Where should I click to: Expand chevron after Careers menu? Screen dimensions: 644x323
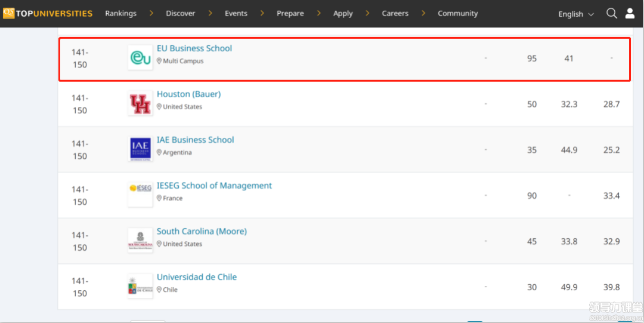(423, 13)
